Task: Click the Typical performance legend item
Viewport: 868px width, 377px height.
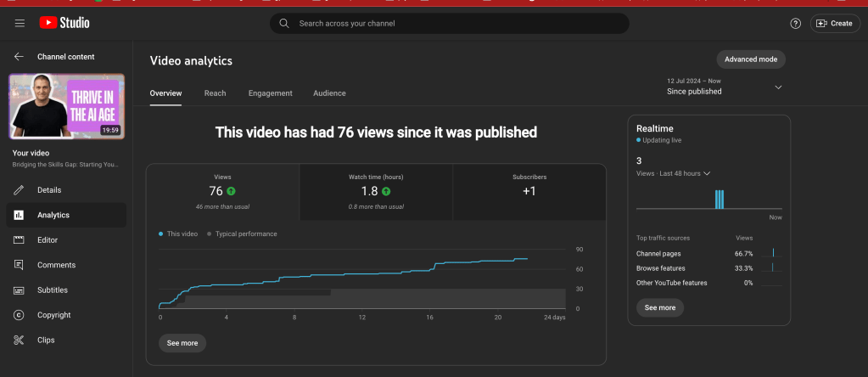Action: click(x=242, y=234)
